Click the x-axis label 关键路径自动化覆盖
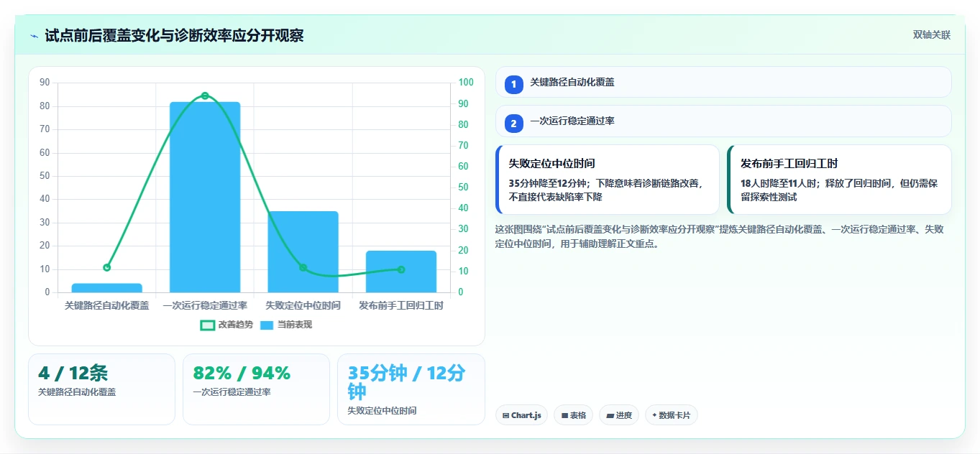This screenshot has width=980, height=454. (x=107, y=305)
